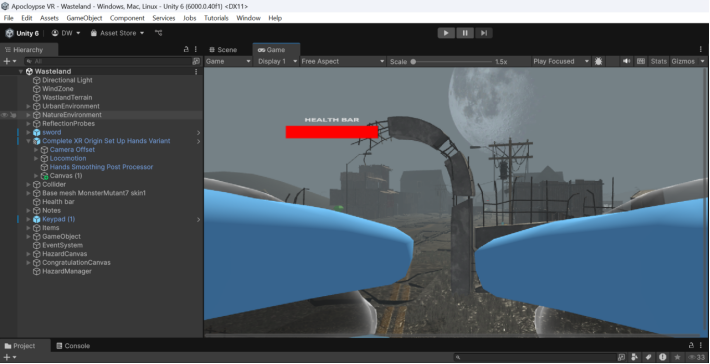Open the version control icon
710x364 pixels.
158,33
